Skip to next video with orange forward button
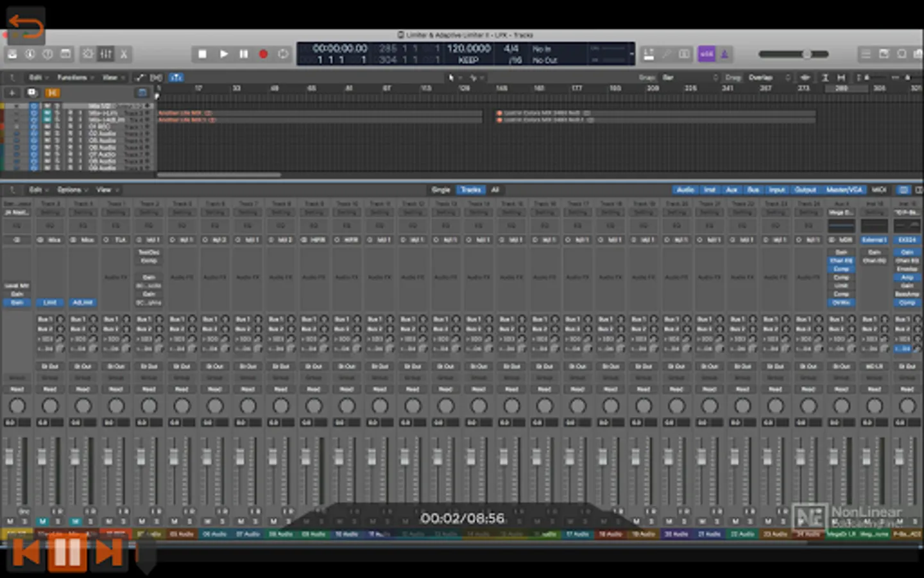924x578 pixels. coord(108,553)
